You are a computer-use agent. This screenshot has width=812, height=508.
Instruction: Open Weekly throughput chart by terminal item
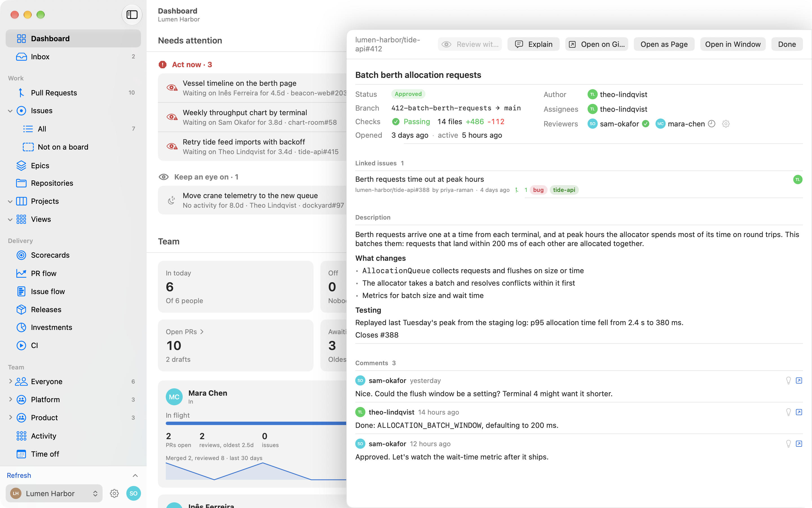(x=252, y=117)
